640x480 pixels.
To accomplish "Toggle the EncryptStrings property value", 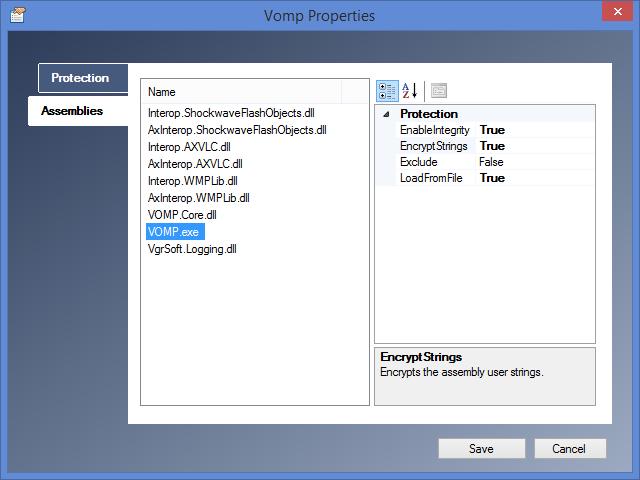I will (492, 146).
